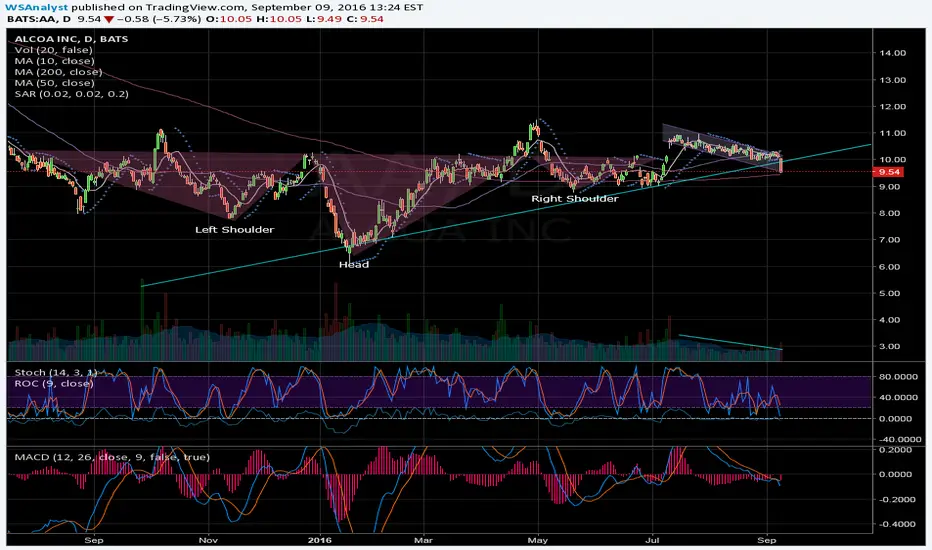The width and height of the screenshot is (932, 550).
Task: Click the ALCOA INC, D, BATS title
Action: tap(71, 39)
